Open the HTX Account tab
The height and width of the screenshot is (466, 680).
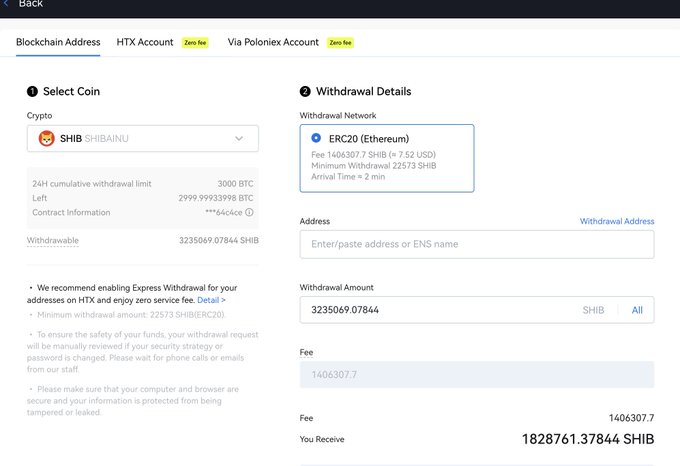pyautogui.click(x=145, y=42)
